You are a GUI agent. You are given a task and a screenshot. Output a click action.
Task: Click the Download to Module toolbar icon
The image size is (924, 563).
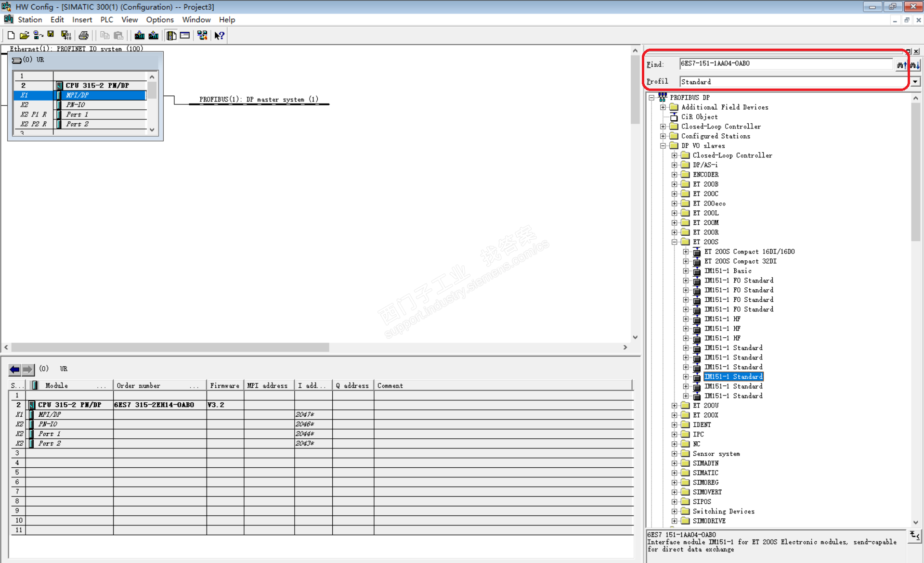click(140, 35)
